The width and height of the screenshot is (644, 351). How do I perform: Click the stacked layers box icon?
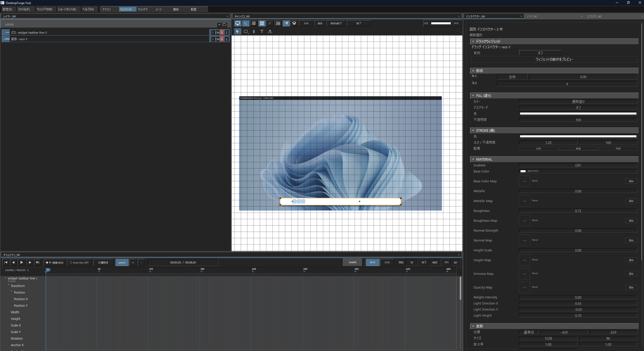pyautogui.click(x=294, y=23)
